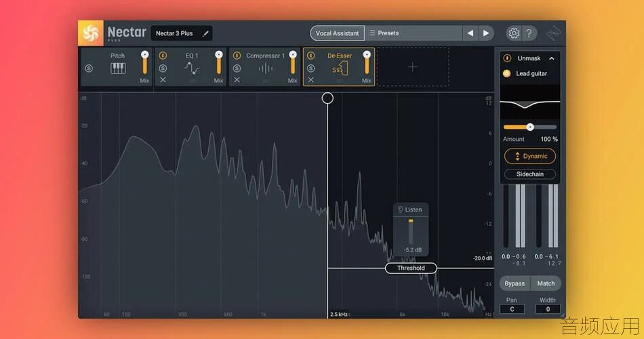Click the gain reduction meter under Listen

(411, 231)
